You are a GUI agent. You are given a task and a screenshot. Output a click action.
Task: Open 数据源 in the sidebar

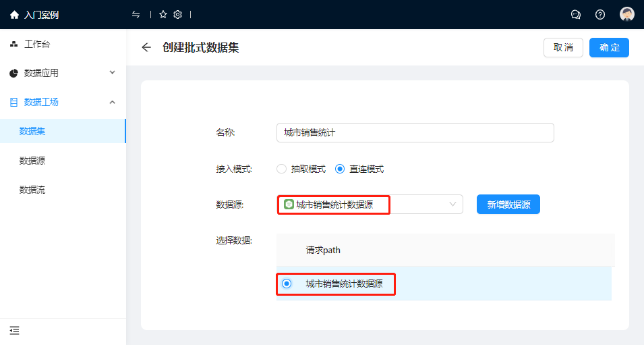click(32, 161)
